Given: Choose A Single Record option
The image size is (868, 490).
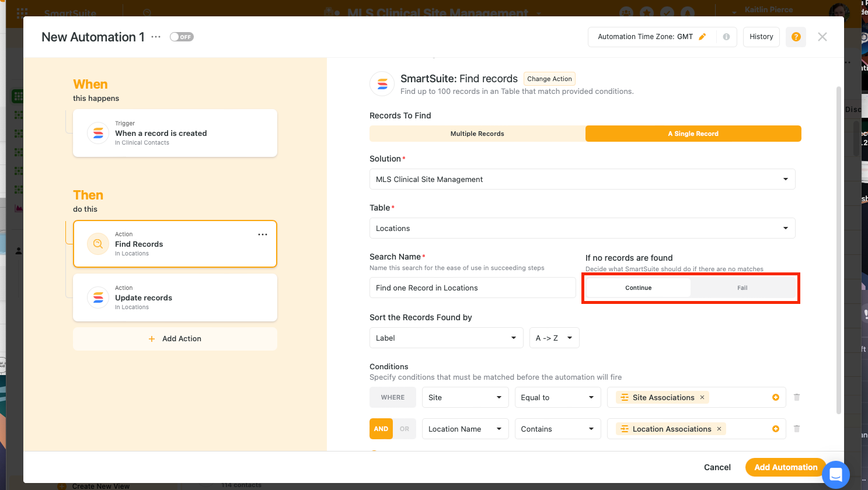Looking at the screenshot, I should point(693,134).
